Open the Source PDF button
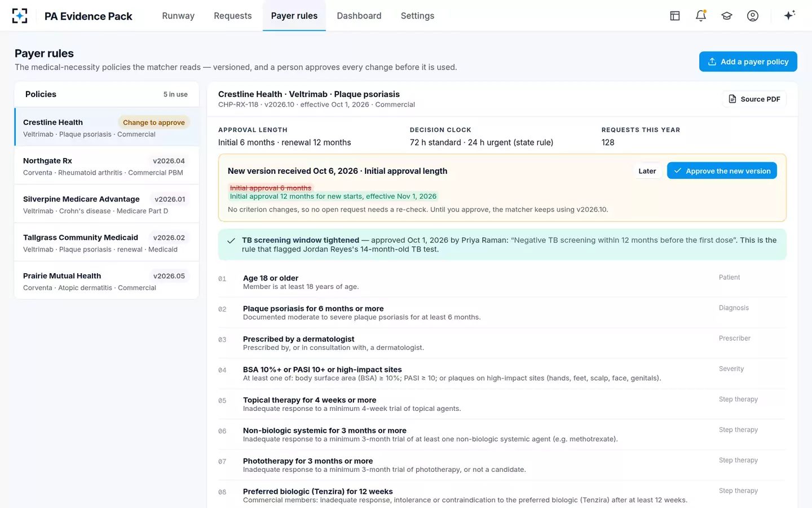The height and width of the screenshot is (508, 812). [754, 99]
